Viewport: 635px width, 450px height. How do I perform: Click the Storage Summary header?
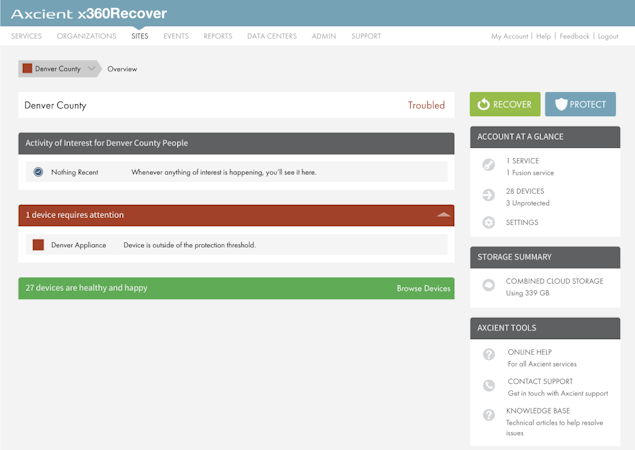tap(545, 257)
